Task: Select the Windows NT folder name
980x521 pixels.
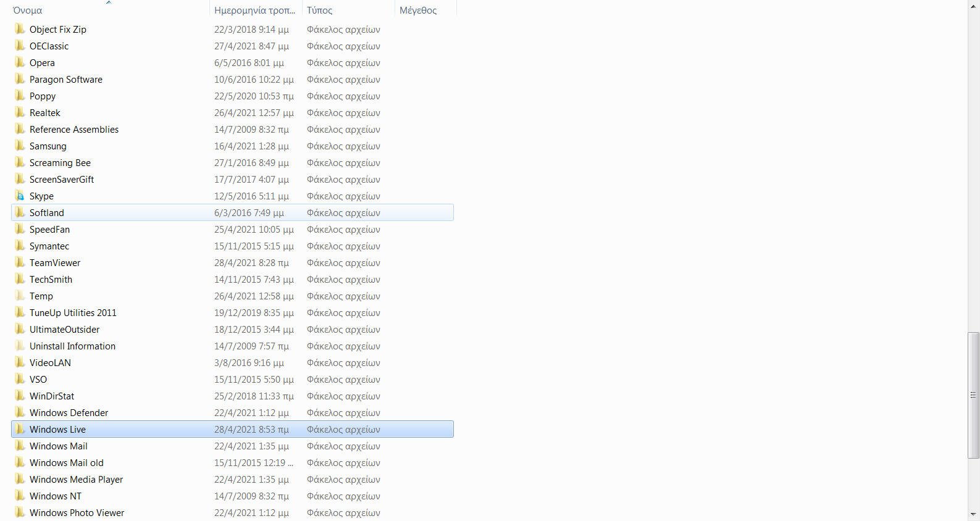Action: click(56, 496)
